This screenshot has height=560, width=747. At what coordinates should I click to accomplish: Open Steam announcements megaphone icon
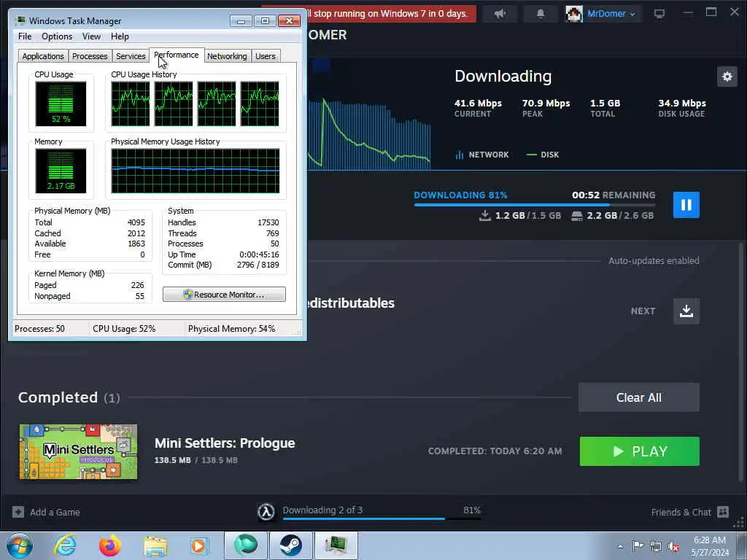tap(500, 14)
